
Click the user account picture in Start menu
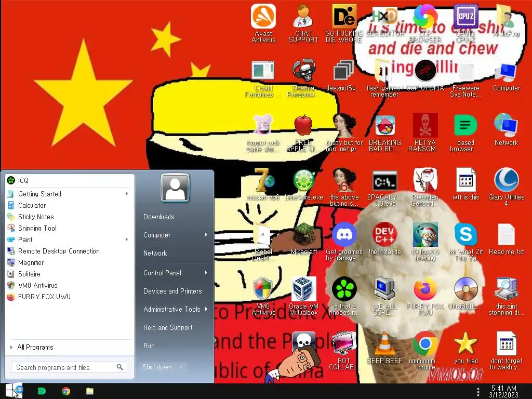pos(175,188)
